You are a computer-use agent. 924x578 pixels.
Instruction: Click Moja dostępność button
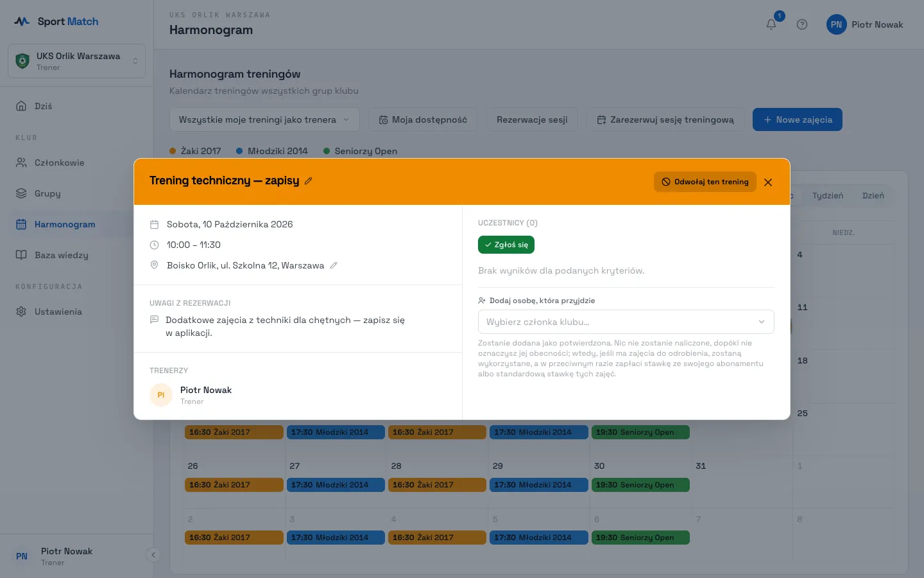click(x=423, y=119)
